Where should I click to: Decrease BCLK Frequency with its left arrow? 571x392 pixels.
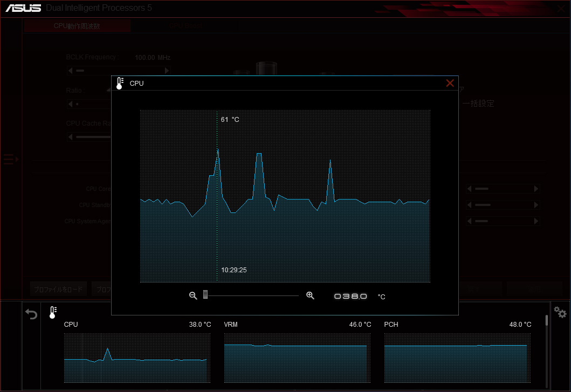[70, 71]
